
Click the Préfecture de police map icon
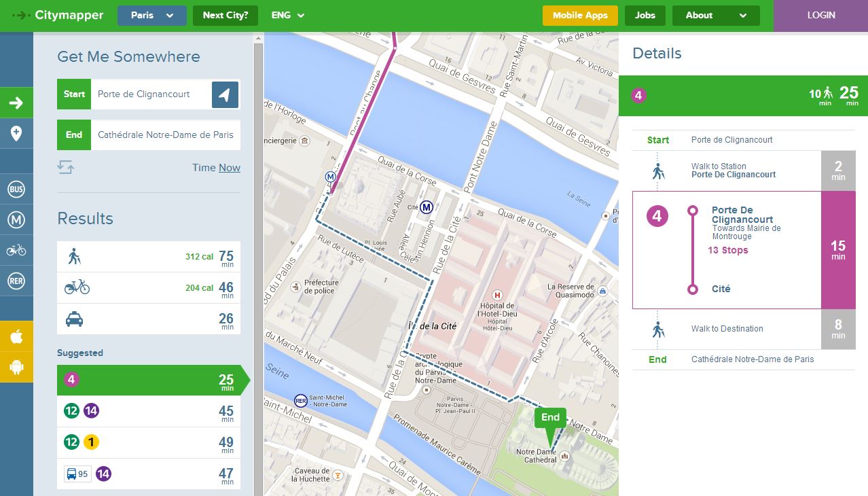[295, 287]
